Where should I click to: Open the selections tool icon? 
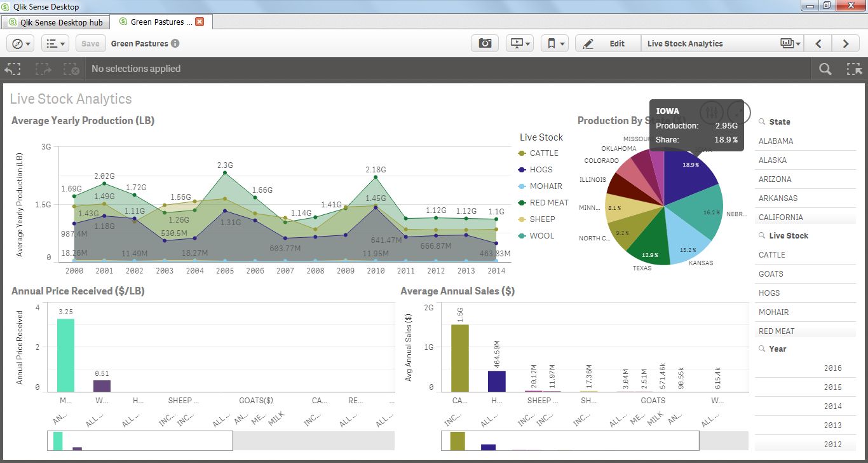click(854, 69)
